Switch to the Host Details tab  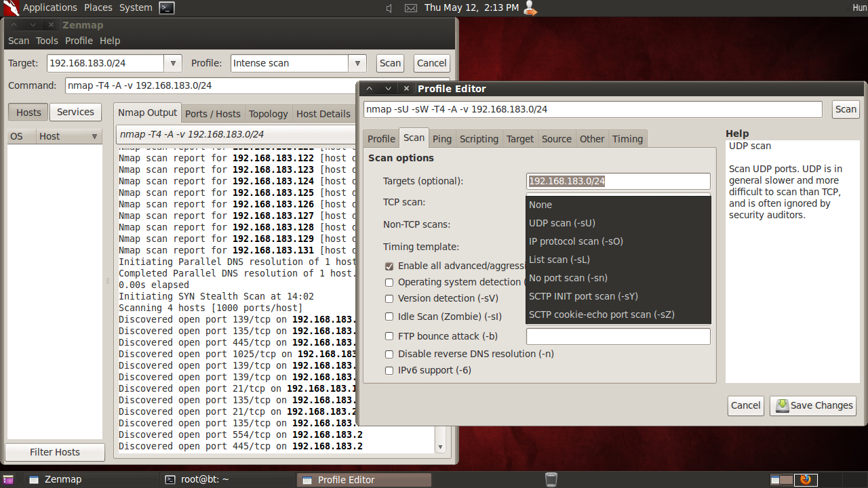pos(323,114)
